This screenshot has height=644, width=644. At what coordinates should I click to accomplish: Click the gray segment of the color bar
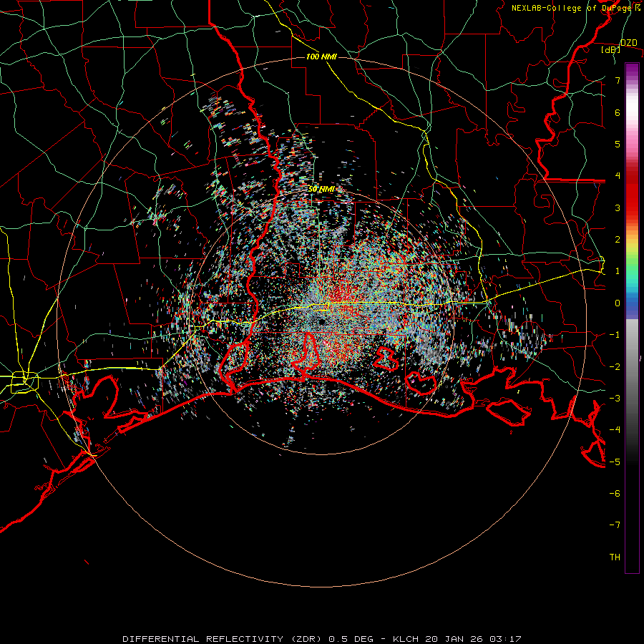click(x=632, y=357)
